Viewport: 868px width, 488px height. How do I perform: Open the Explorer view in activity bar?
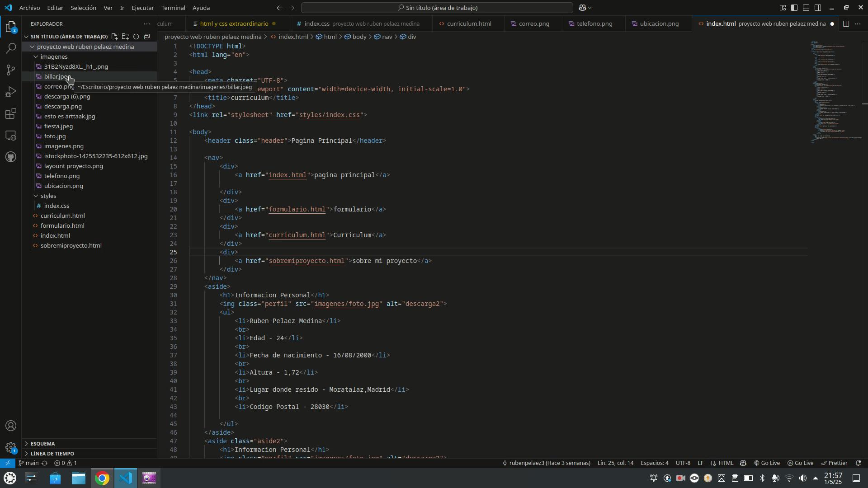(x=11, y=27)
